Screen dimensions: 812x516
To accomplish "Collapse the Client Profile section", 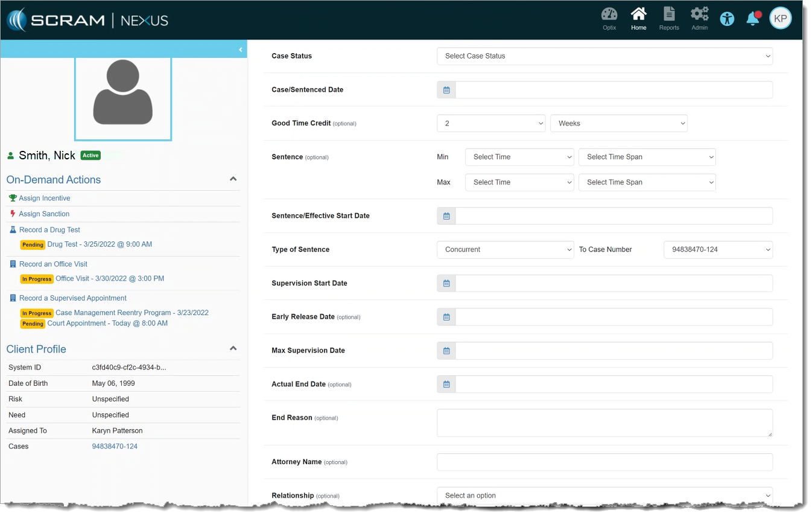I will pyautogui.click(x=233, y=349).
